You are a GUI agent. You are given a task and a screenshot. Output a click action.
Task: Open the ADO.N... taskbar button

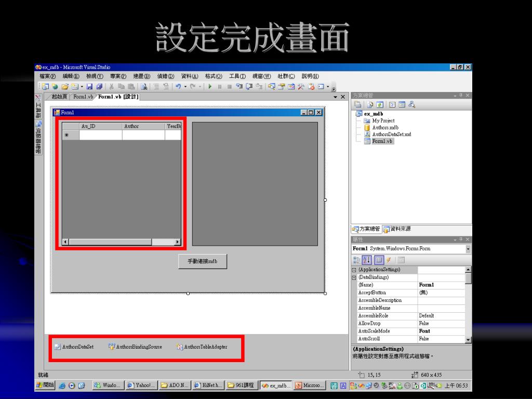175,385
